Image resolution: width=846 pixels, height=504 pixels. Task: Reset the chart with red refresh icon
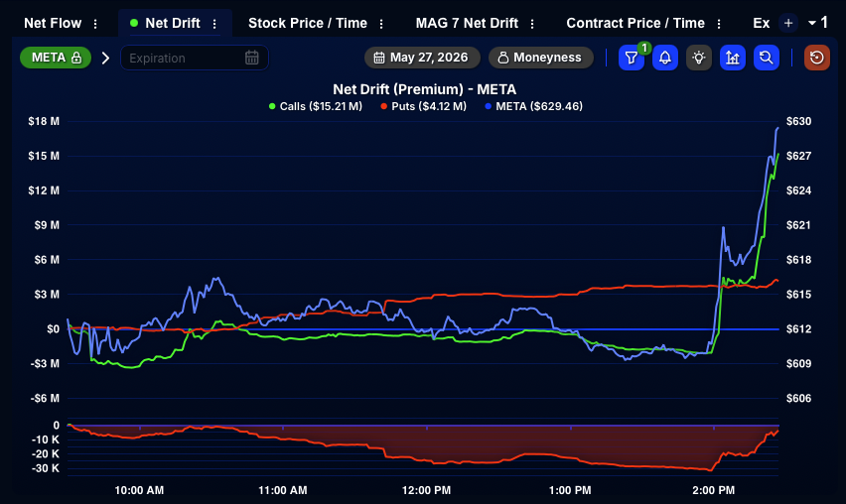pos(817,58)
